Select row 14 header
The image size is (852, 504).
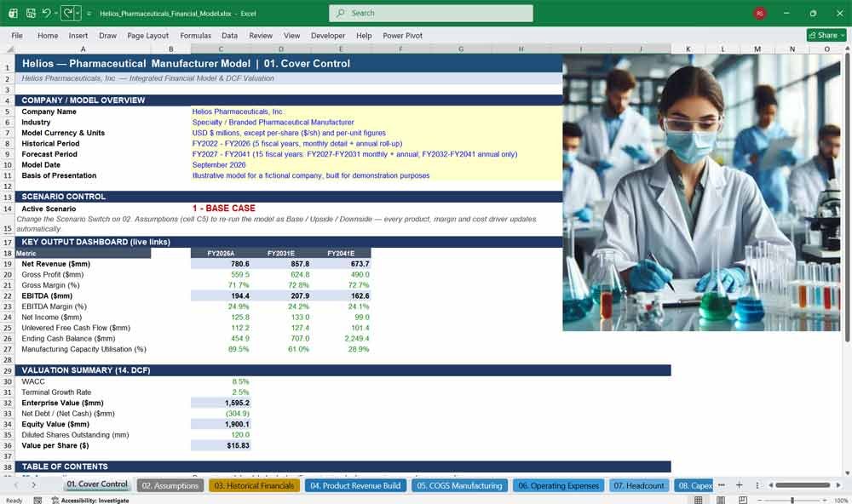click(8, 209)
